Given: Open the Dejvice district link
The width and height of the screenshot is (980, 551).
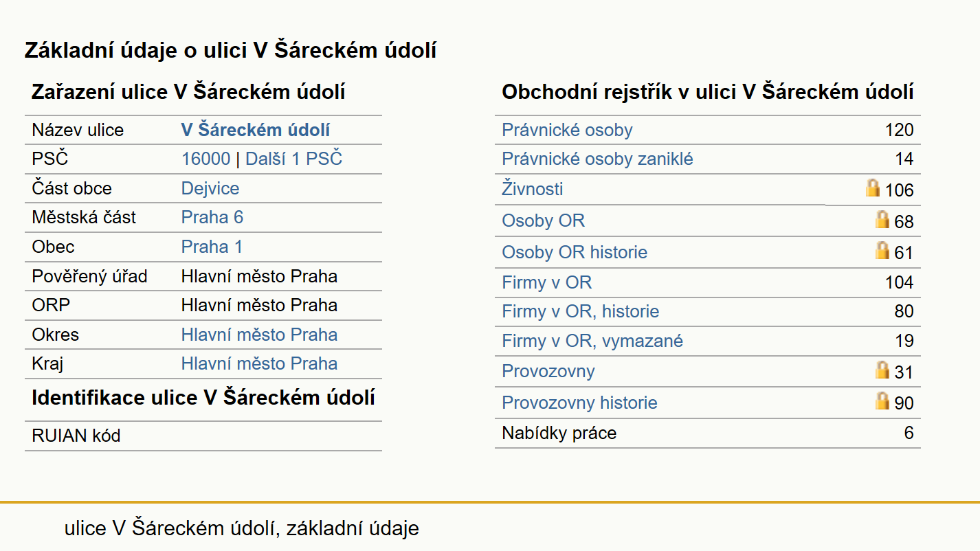Looking at the screenshot, I should pyautogui.click(x=210, y=189).
